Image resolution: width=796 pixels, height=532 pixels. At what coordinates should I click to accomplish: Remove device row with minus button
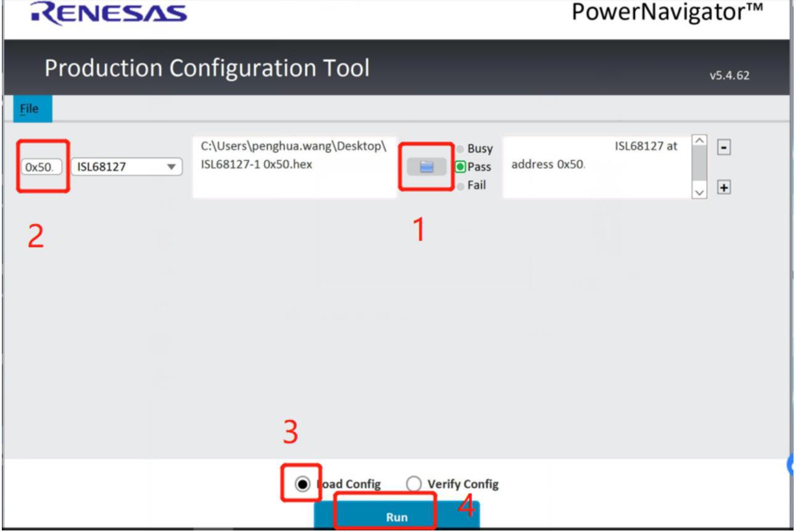[724, 148]
